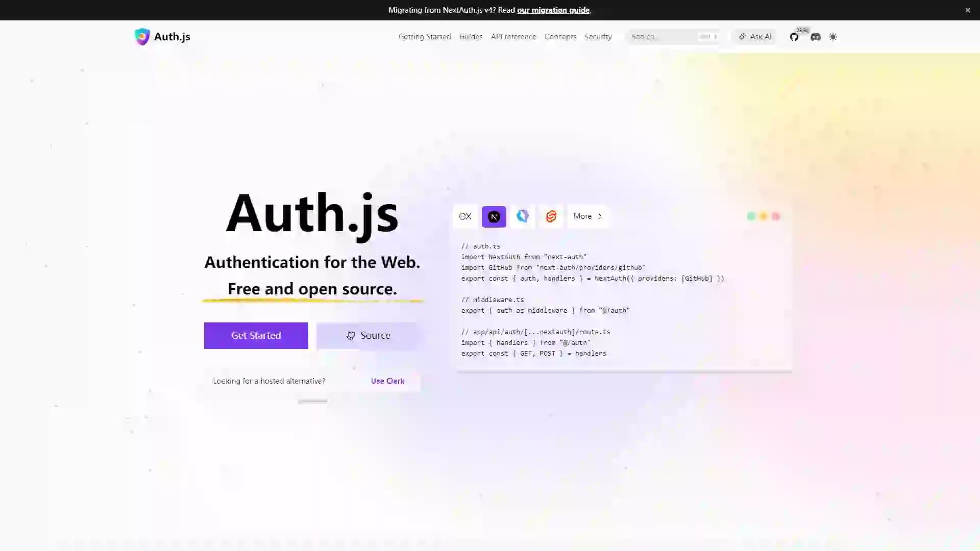980x551 pixels.
Task: Click the Get Started button
Action: tap(256, 335)
